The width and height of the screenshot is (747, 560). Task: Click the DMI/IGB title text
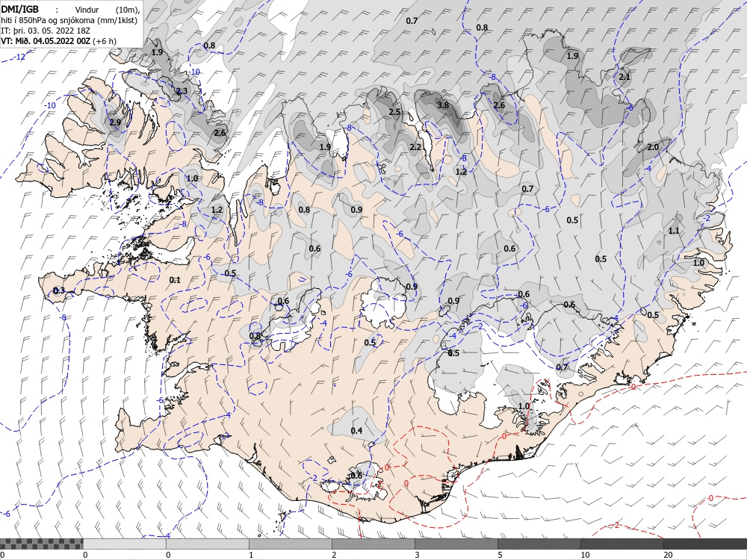(x=20, y=9)
